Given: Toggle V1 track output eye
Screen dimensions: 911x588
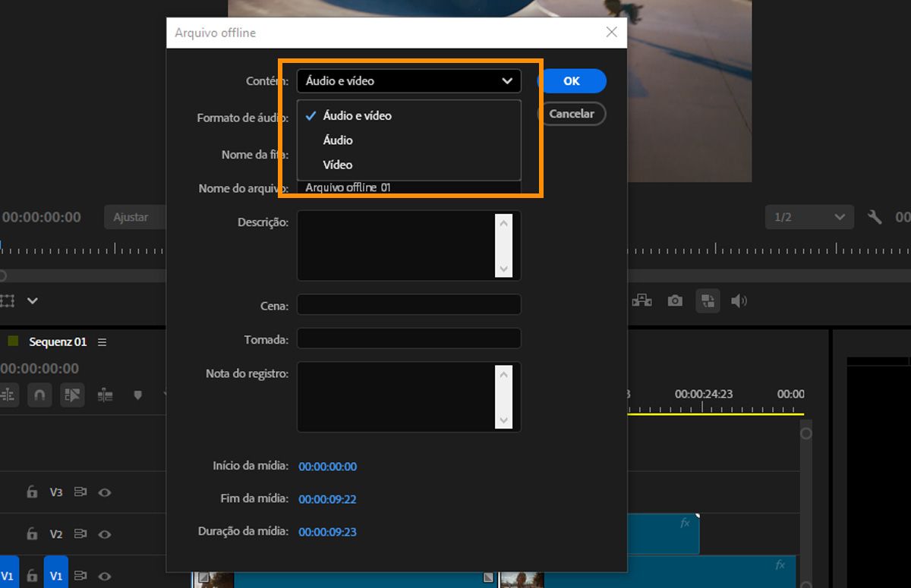Looking at the screenshot, I should [105, 576].
